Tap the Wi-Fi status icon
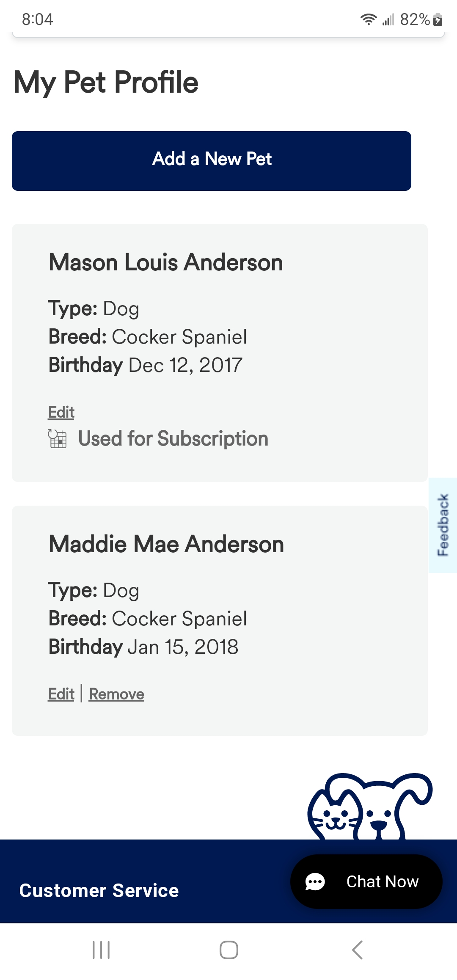457x980 pixels. pyautogui.click(x=369, y=19)
